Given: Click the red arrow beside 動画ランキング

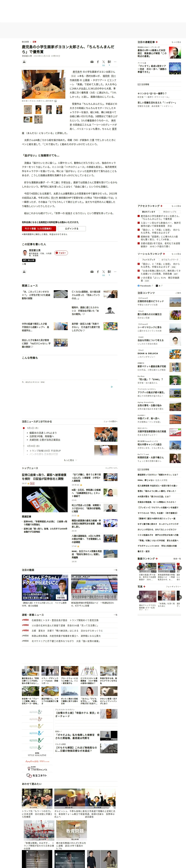Looking at the screenshot, I should [157, 559].
